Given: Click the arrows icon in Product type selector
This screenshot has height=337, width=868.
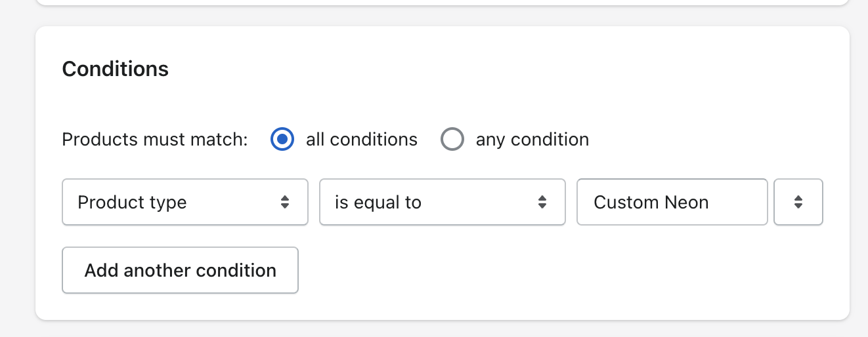Looking at the screenshot, I should click(285, 202).
